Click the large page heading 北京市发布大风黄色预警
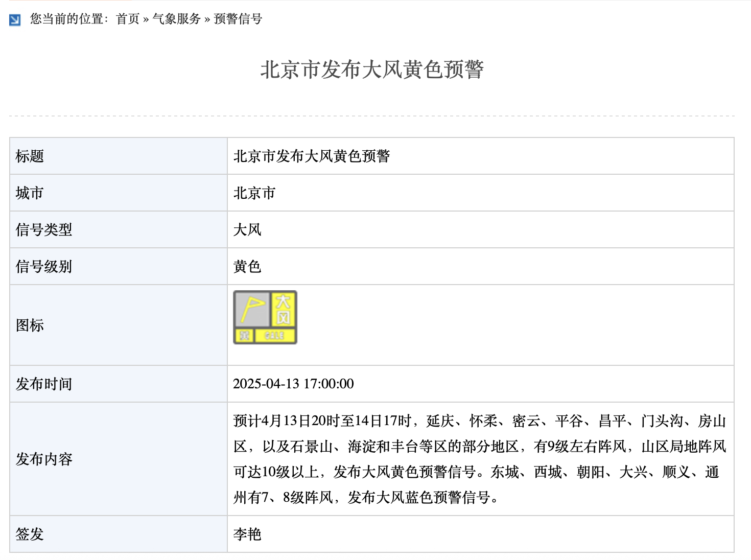751x560 pixels. 372,70
